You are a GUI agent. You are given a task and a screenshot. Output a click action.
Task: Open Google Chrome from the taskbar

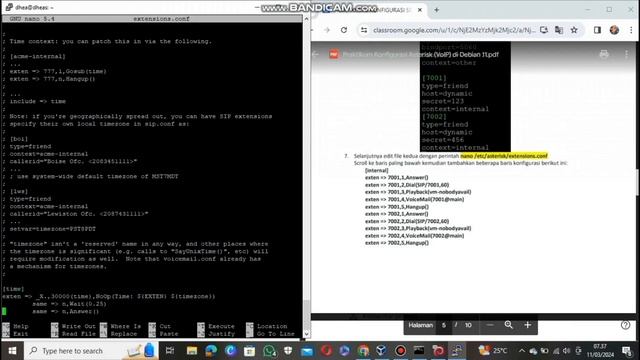click(x=363, y=351)
